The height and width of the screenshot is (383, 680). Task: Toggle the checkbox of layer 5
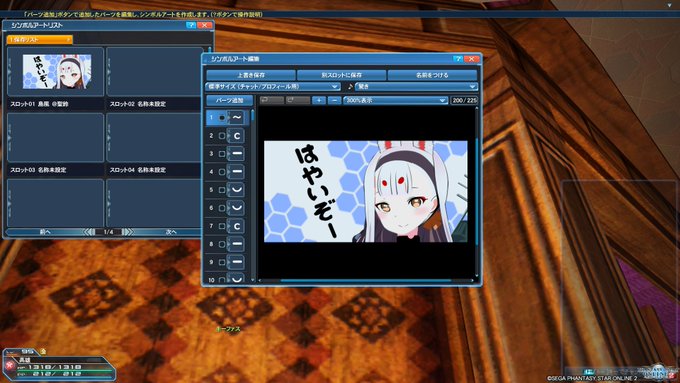click(222, 190)
